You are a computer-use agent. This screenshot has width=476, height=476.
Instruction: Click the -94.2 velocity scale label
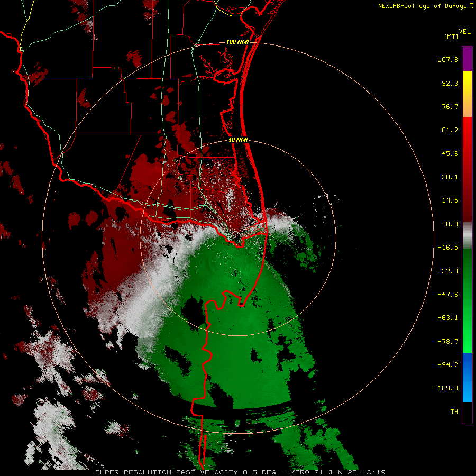click(448, 364)
